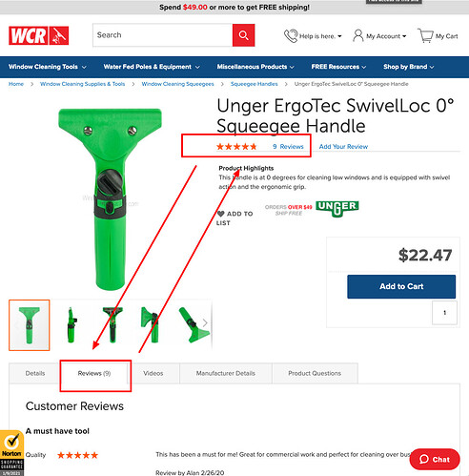Click the WCR logo
Image resolution: width=469 pixels, height=476 pixels.
[39, 35]
